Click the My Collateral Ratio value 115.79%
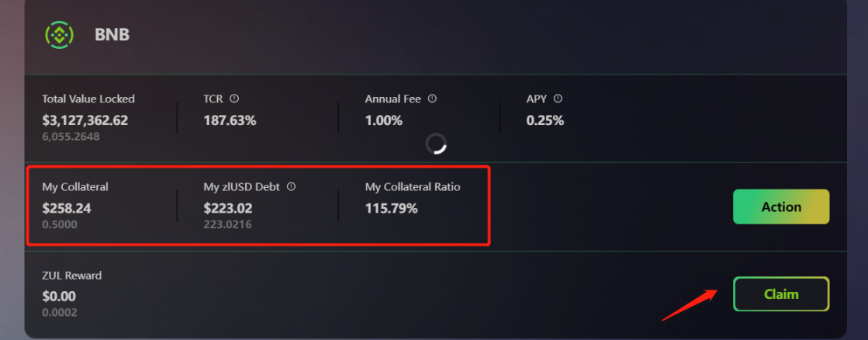Image resolution: width=868 pixels, height=340 pixels. pyautogui.click(x=391, y=208)
